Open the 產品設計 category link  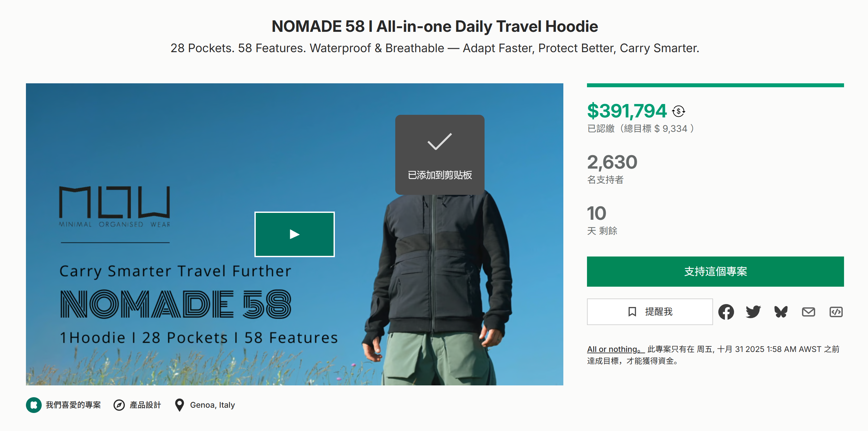145,405
